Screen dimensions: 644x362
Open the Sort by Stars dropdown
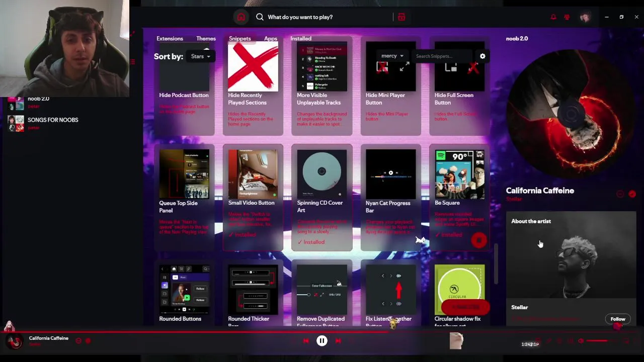pyautogui.click(x=201, y=56)
